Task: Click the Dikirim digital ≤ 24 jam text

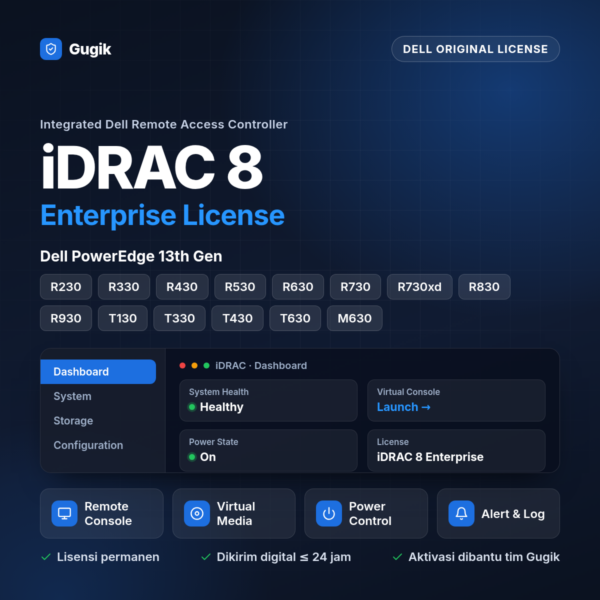Action: coord(284,557)
